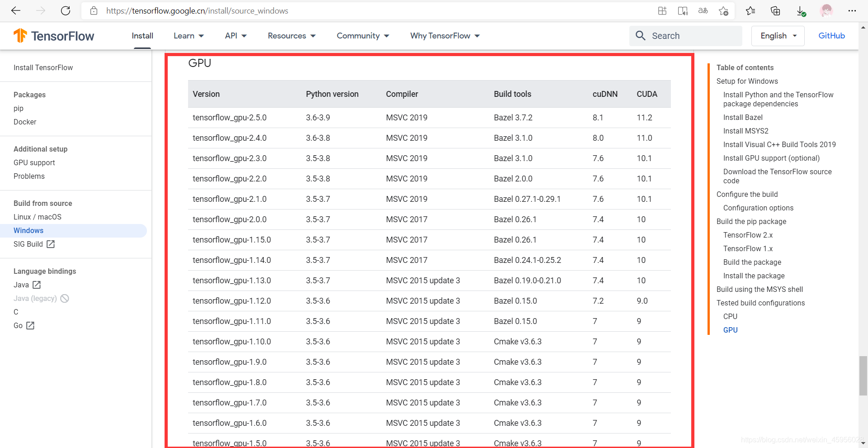This screenshot has height=448, width=868.
Task: Click the scrollbar up arrow
Action: coord(863,27)
